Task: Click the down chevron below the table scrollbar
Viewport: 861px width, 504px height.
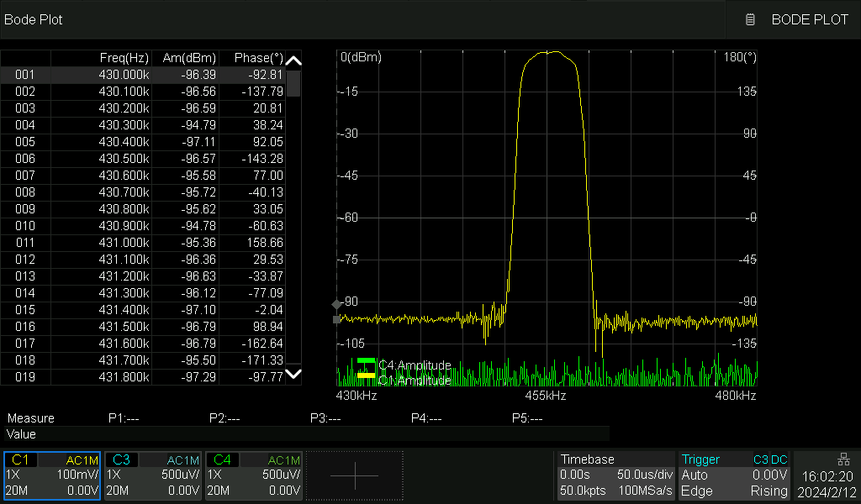Action: (293, 374)
